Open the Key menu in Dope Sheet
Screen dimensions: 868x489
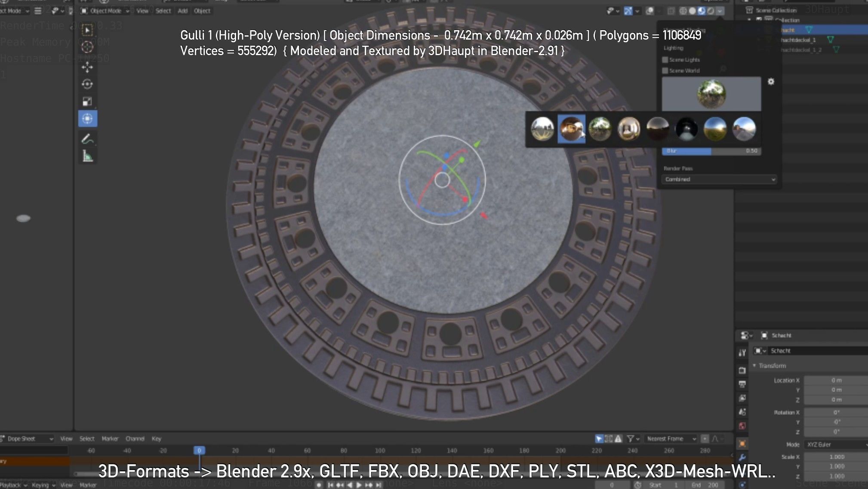[156, 439]
